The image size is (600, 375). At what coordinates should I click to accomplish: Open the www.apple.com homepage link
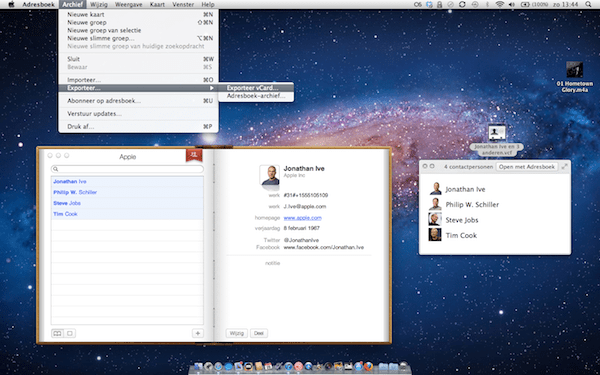(302, 218)
